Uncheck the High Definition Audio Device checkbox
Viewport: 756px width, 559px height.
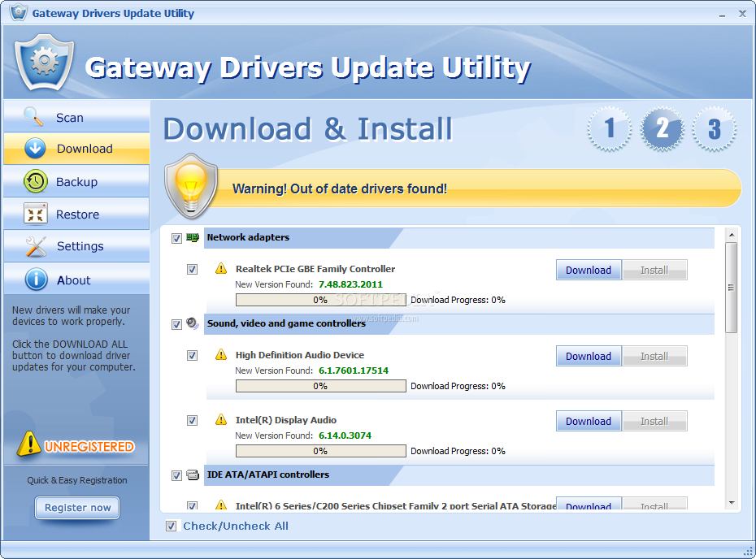(192, 355)
